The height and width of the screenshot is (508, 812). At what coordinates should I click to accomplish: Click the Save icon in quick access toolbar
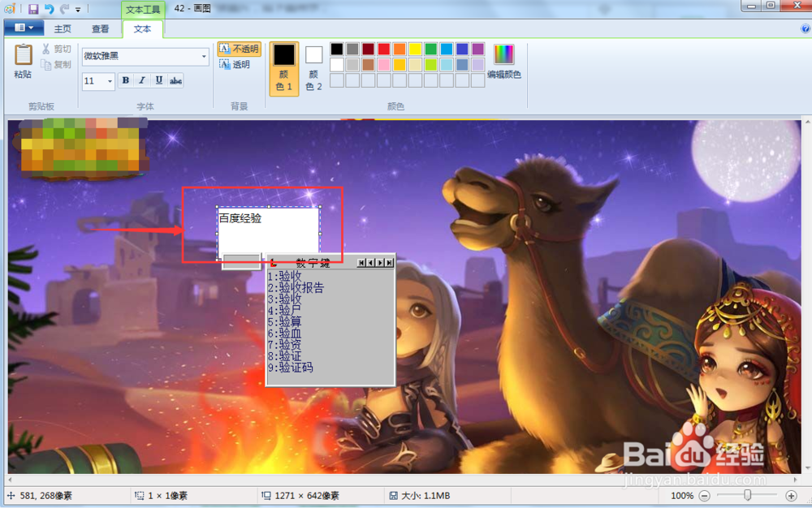pyautogui.click(x=33, y=9)
